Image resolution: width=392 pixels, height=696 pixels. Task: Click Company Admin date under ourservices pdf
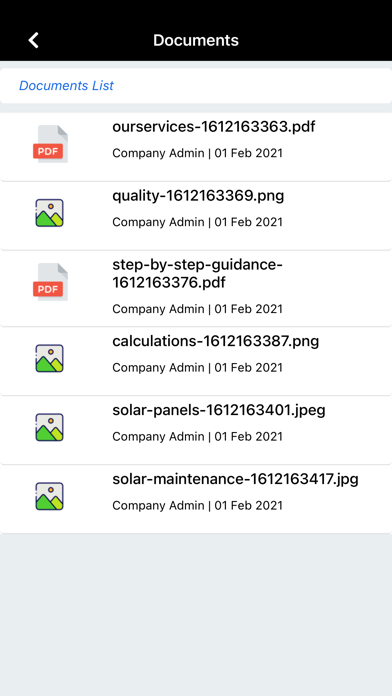click(x=197, y=153)
